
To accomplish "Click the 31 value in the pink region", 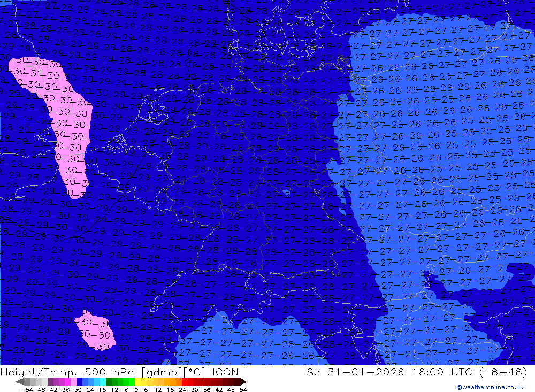I will 36,74.
